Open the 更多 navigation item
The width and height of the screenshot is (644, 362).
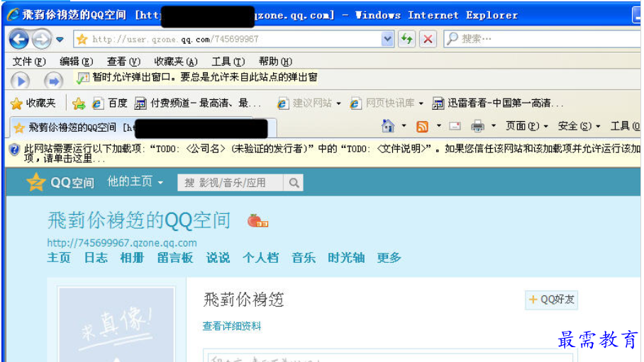pos(389,258)
